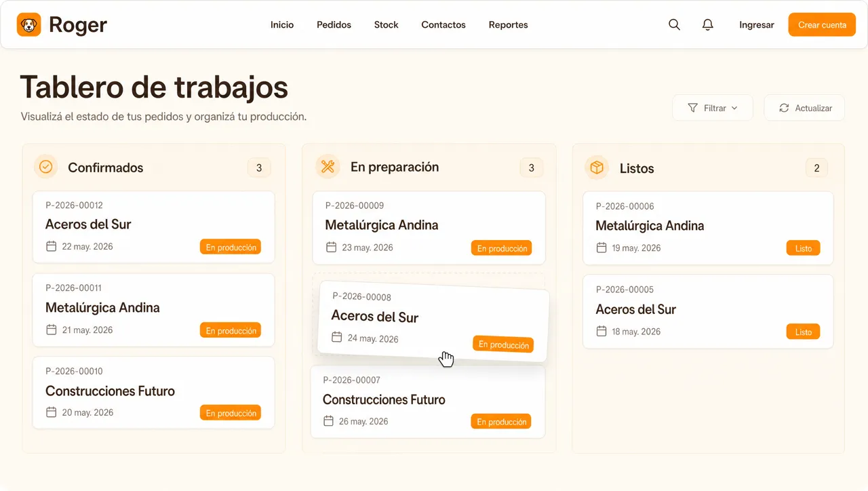The height and width of the screenshot is (491, 868).
Task: Click calendar icon beside 26 may. 2026
Action: point(328,421)
